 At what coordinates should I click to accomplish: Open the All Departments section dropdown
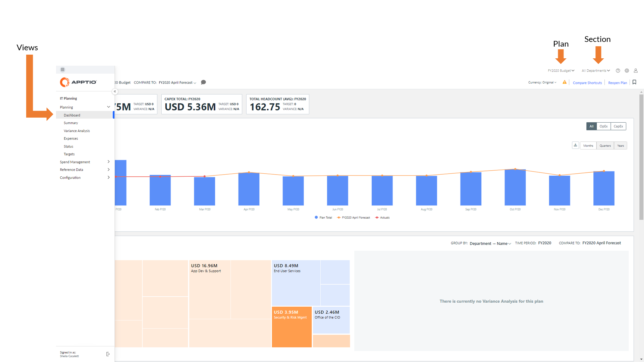[596, 71]
